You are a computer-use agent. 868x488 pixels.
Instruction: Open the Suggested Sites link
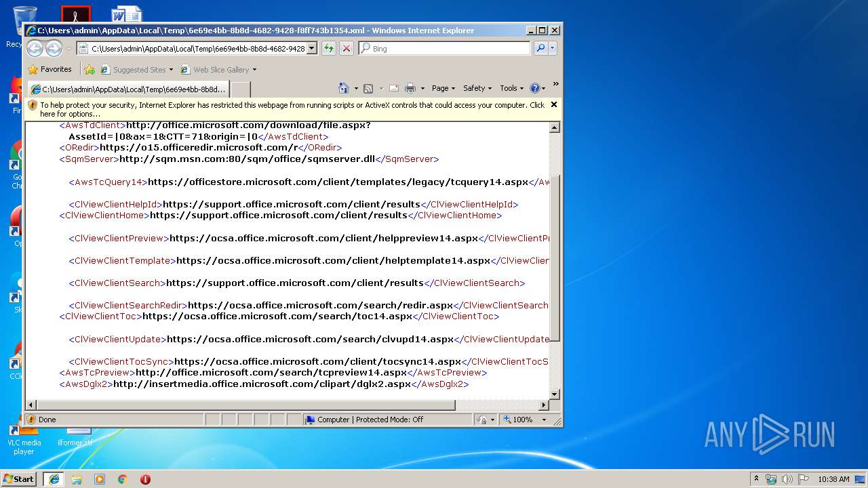coord(136,70)
